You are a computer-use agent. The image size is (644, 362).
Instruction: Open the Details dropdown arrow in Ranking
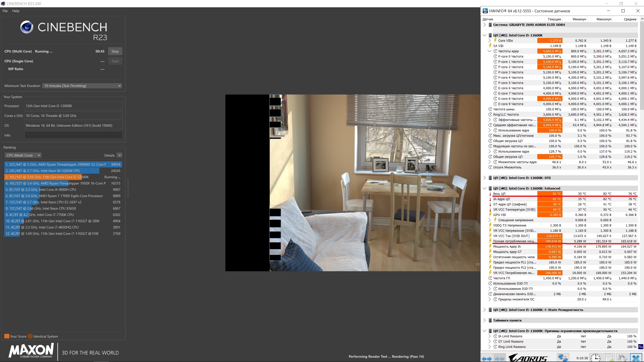119,155
